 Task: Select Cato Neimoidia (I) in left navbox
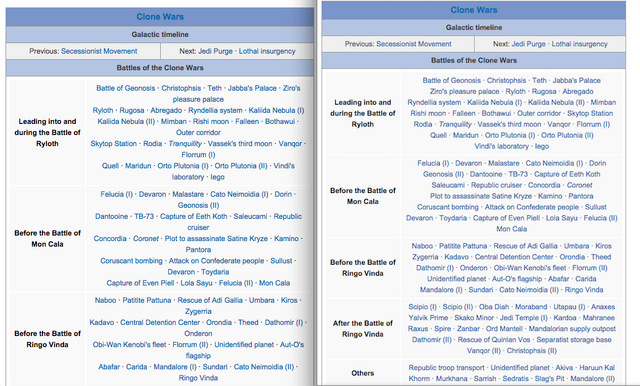[239, 194]
